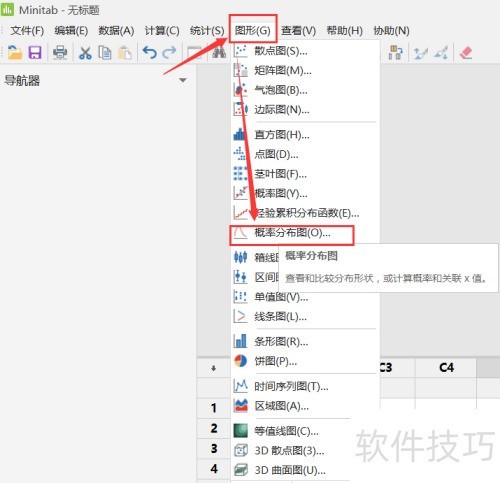Click the stem-and-leaf icon beside 茎叶图(F)
500x483 pixels.
(240, 174)
